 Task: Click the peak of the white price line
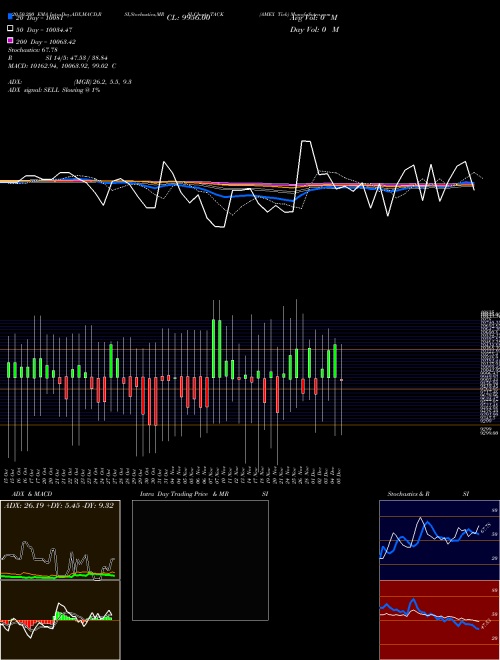pyautogui.click(x=306, y=141)
